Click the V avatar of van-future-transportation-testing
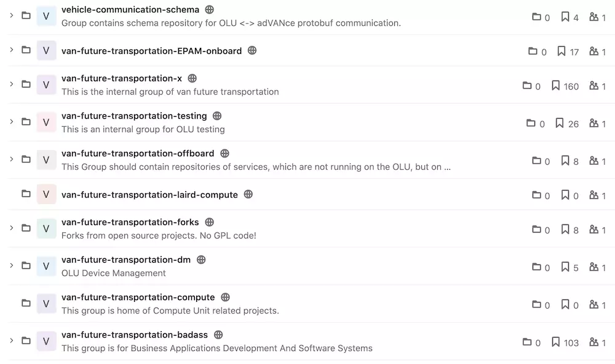The width and height of the screenshot is (615, 364). point(46,122)
